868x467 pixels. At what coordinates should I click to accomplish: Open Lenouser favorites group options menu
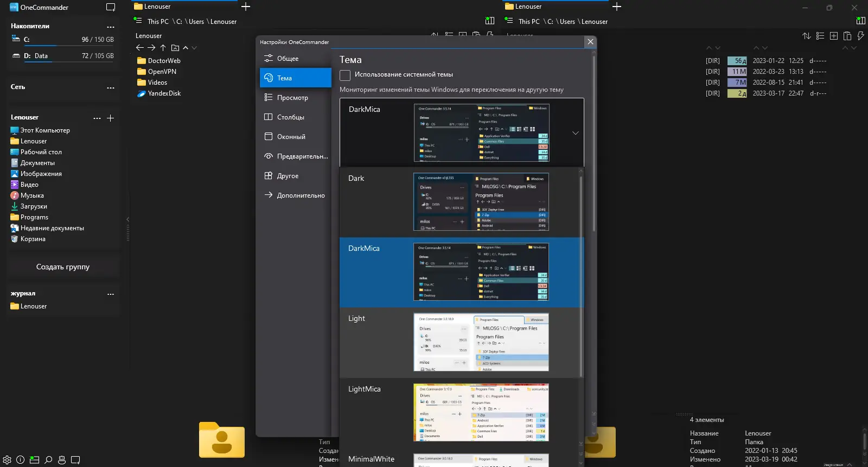coord(97,118)
